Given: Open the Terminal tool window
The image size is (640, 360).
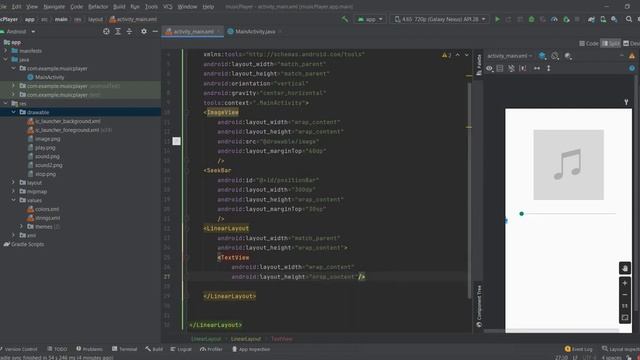Looking at the screenshot, I should 124,349.
